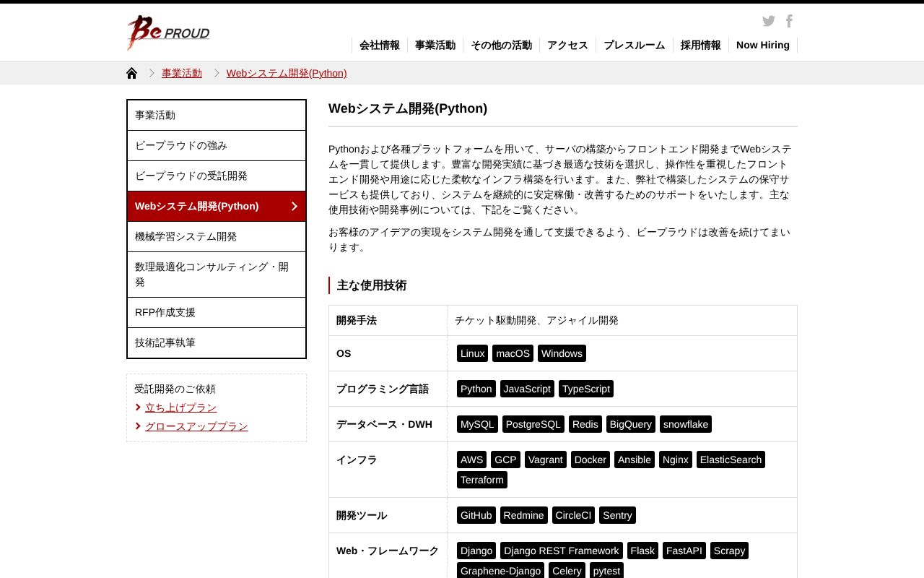Open the グロースアッププラン link
The height and width of the screenshot is (578, 924).
196,426
